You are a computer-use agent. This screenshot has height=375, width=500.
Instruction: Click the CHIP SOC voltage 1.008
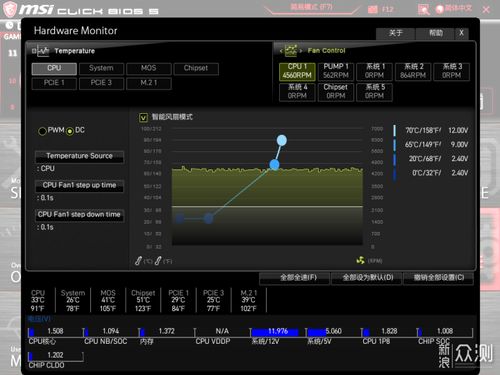(x=445, y=331)
